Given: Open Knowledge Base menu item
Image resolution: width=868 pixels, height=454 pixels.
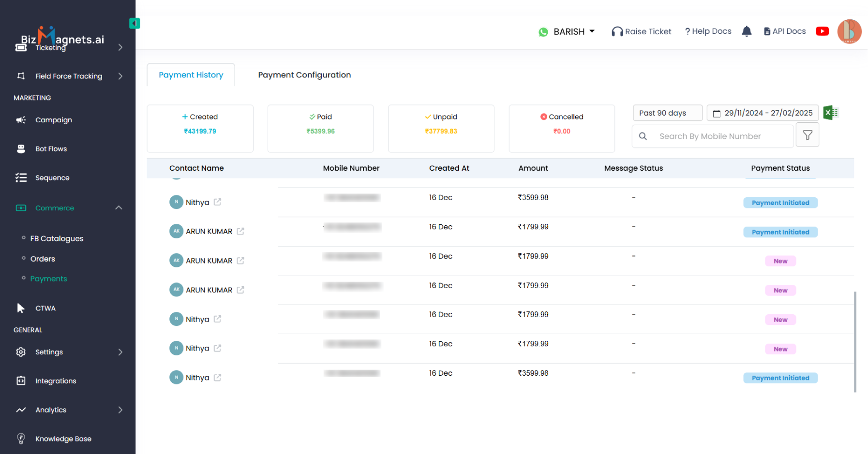Looking at the screenshot, I should click(63, 439).
